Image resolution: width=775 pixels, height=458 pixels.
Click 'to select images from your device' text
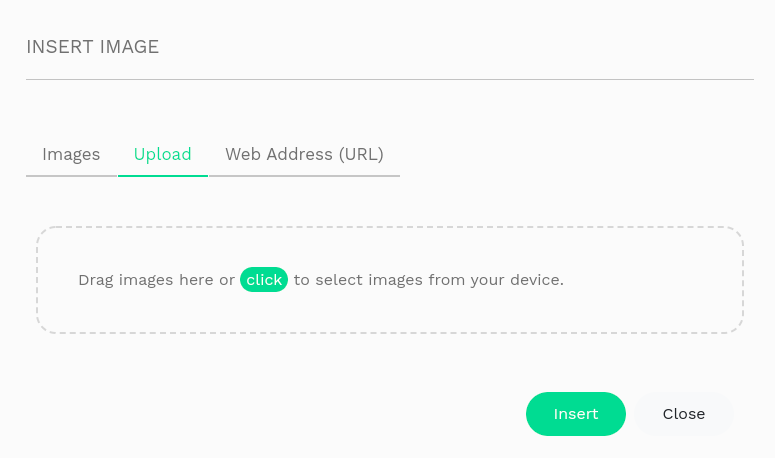[429, 280]
